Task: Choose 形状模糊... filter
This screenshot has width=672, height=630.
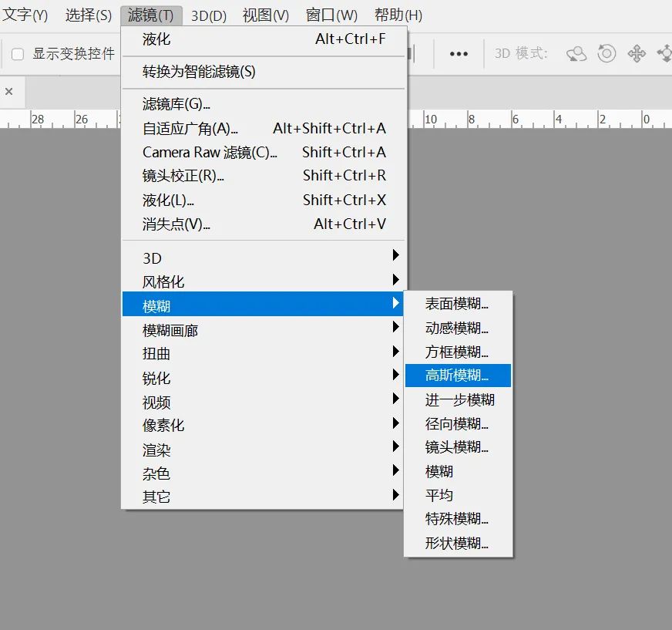Action: (x=458, y=544)
